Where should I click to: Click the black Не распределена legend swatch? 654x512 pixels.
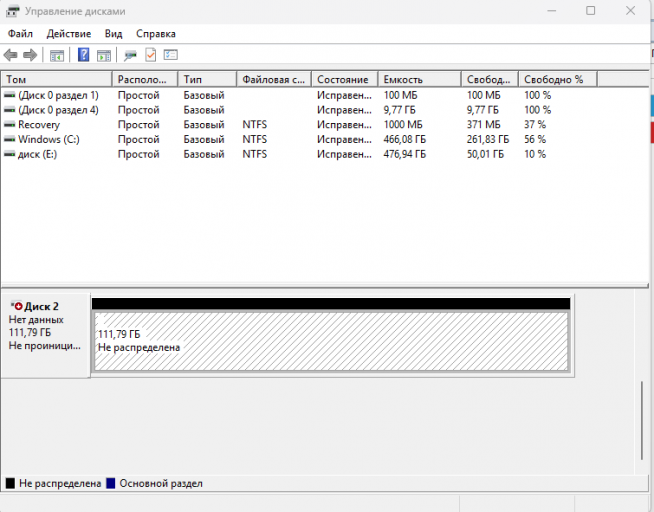tap(10, 483)
